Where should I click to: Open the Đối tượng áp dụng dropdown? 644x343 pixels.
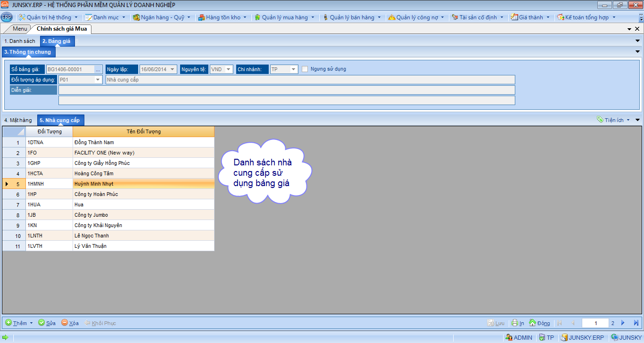(98, 80)
